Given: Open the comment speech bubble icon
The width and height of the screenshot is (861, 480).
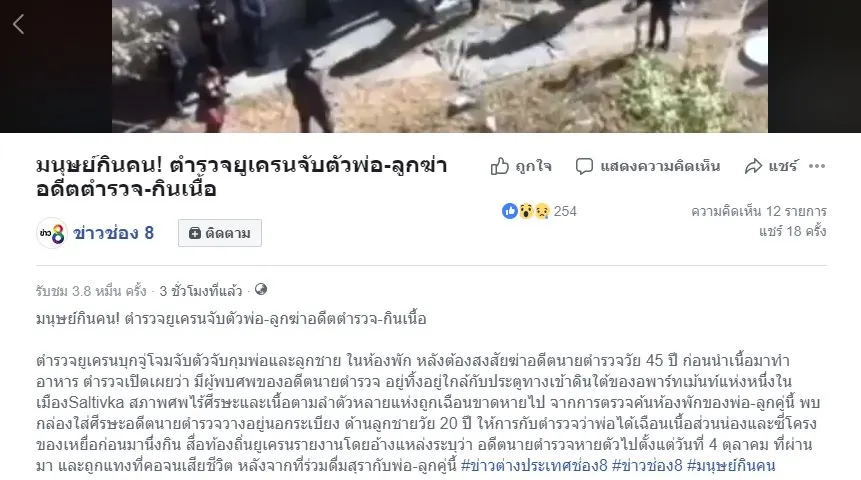Looking at the screenshot, I should pos(584,166).
